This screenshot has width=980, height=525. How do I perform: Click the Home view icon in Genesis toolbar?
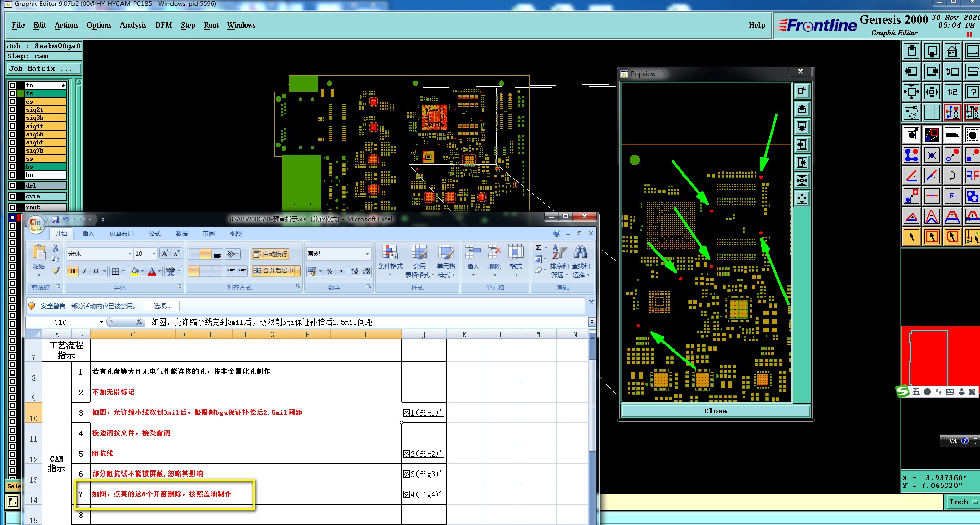tap(952, 52)
